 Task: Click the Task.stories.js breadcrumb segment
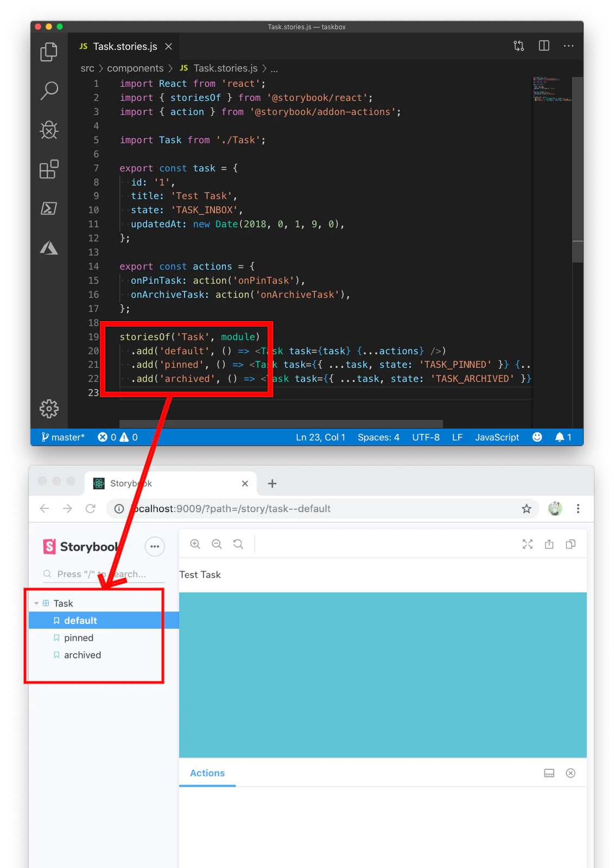219,68
